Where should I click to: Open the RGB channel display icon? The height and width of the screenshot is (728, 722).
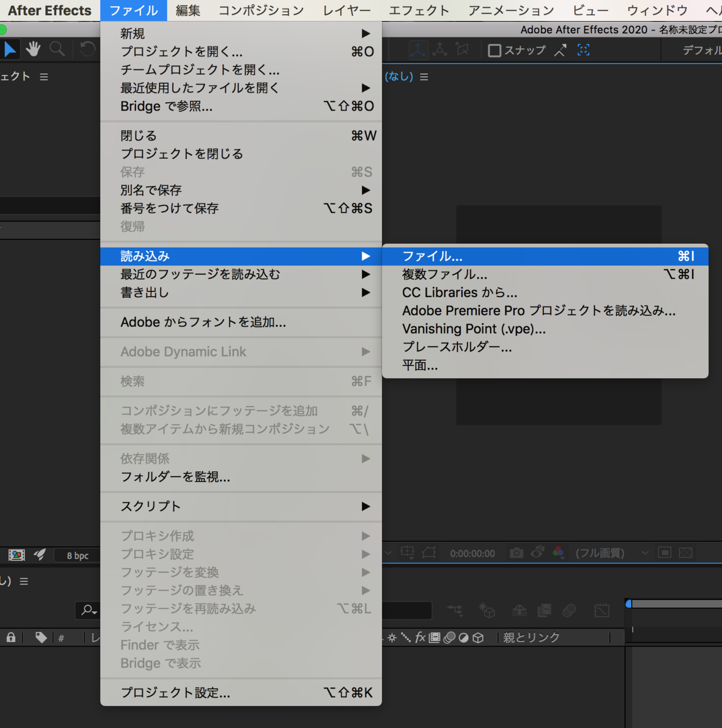(558, 552)
